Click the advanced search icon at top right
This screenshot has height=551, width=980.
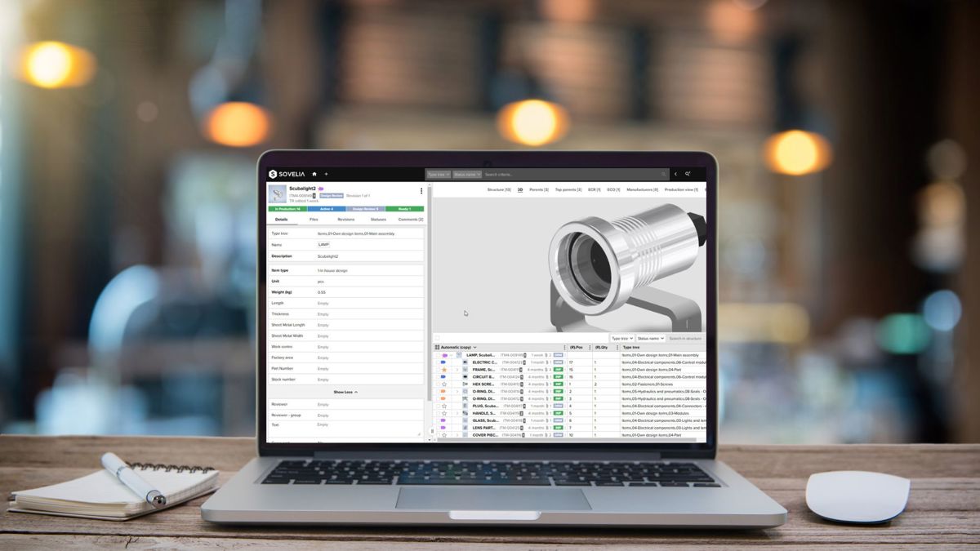pos(687,174)
